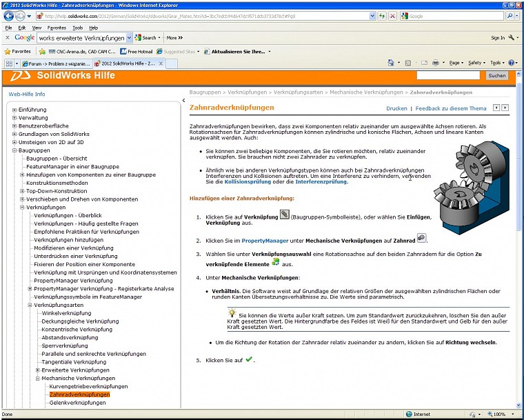Click the Free Hotmail favorite link

pyautogui.click(x=136, y=52)
